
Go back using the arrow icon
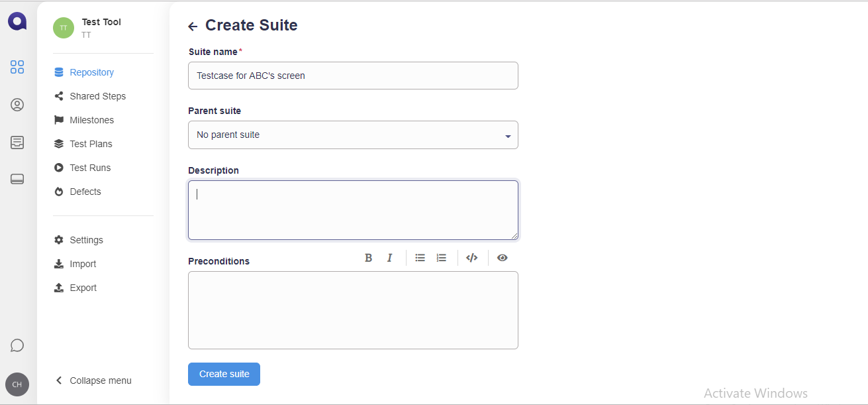(x=193, y=27)
